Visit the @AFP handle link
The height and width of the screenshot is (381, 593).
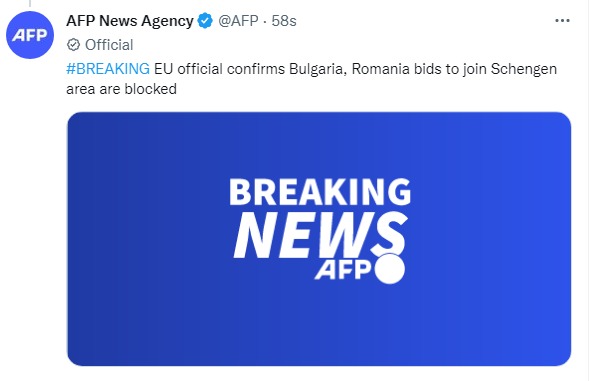tap(238, 21)
